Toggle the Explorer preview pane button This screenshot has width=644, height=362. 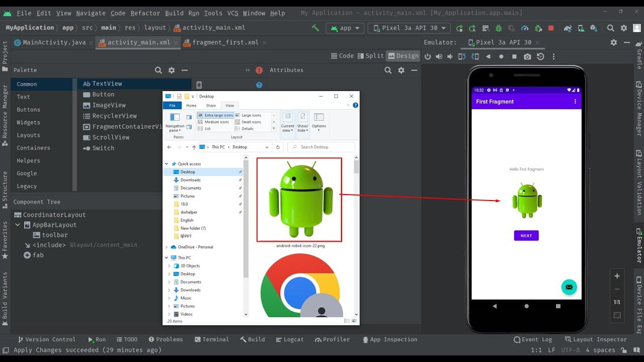(189, 117)
